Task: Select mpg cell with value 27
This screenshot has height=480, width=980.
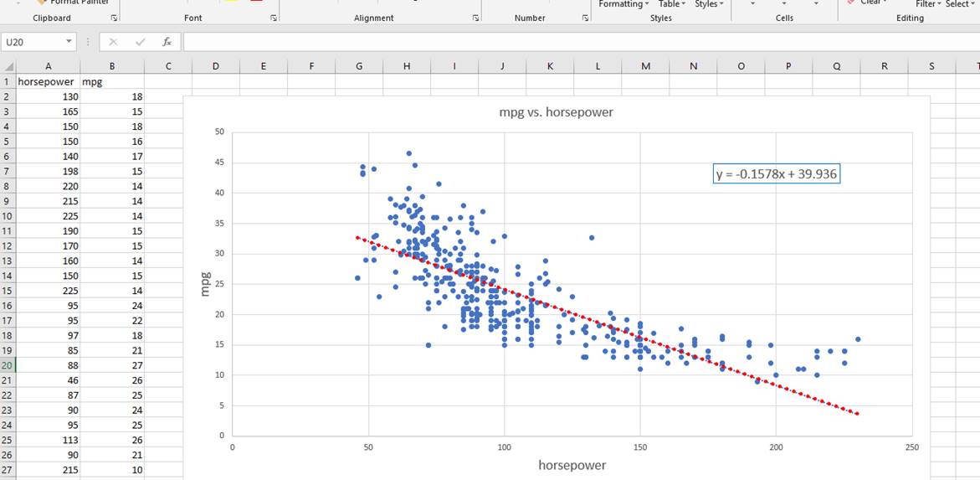Action: 112,365
